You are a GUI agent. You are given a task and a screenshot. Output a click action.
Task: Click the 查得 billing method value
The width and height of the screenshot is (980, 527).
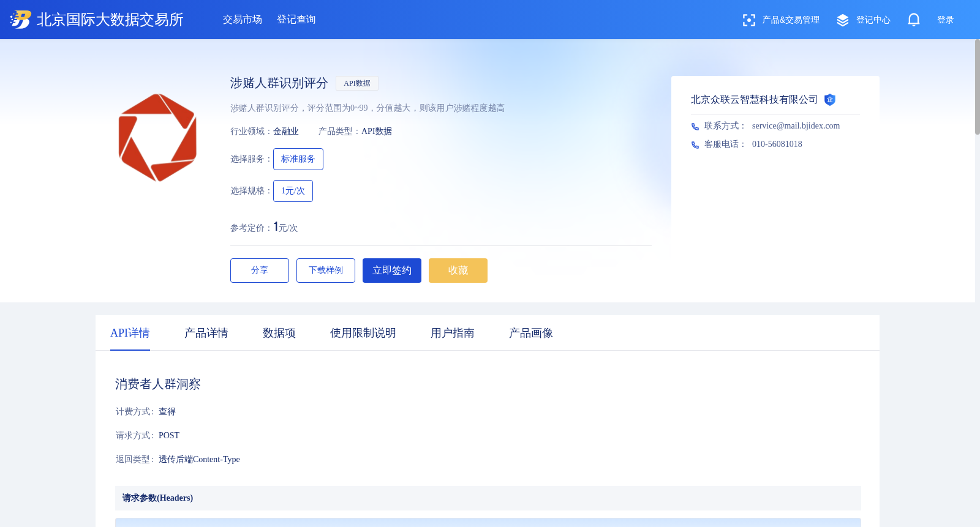167,412
